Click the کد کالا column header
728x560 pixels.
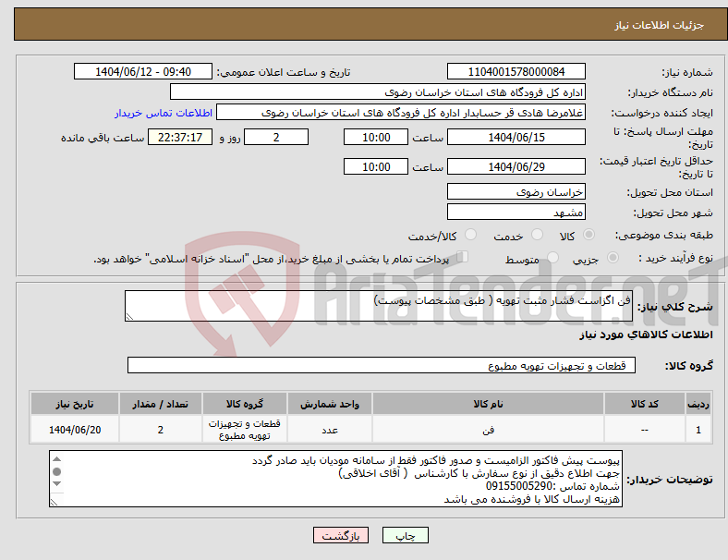pos(645,404)
